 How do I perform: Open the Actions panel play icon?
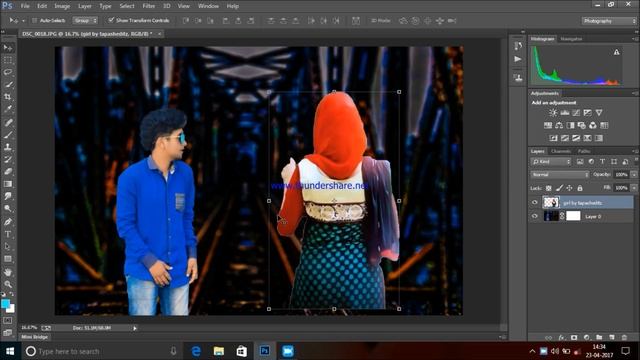tap(518, 59)
